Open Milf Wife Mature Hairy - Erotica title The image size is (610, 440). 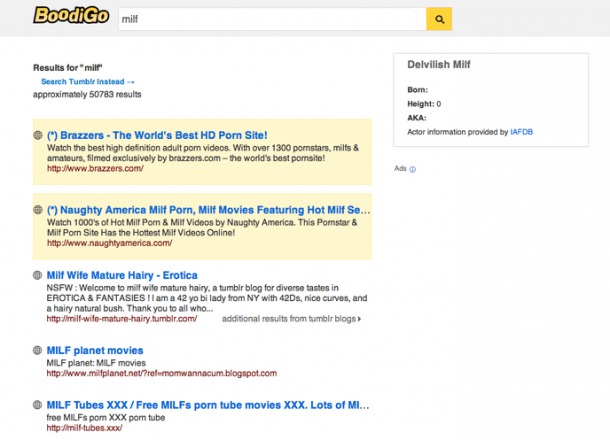point(122,275)
